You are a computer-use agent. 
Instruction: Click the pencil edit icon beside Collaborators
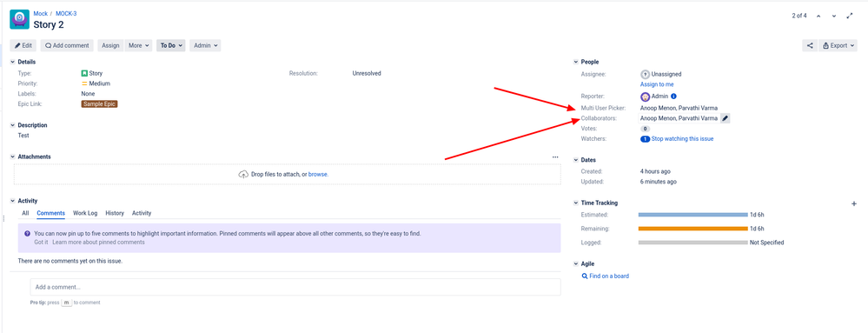726,118
